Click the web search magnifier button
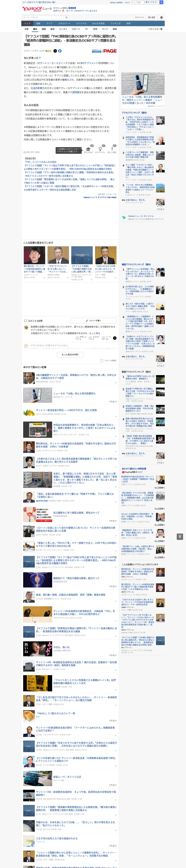This screenshot has width=186, height=868. coord(161,2)
